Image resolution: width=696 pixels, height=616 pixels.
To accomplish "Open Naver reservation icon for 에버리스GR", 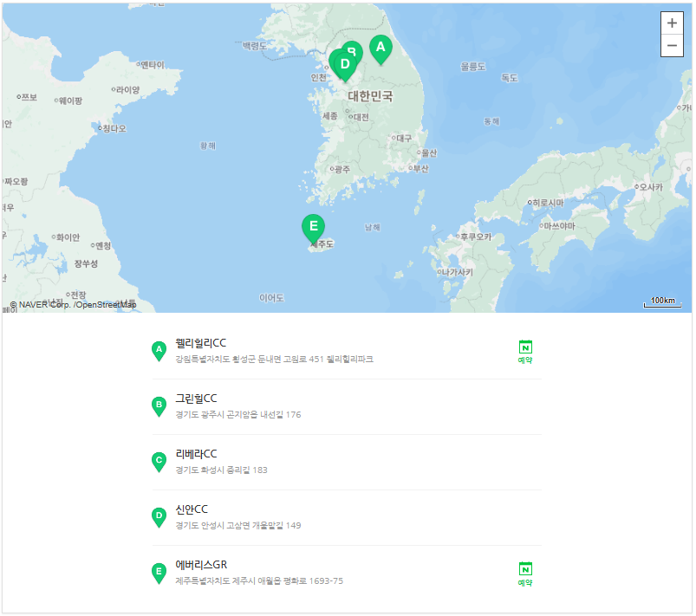I will pos(525,574).
